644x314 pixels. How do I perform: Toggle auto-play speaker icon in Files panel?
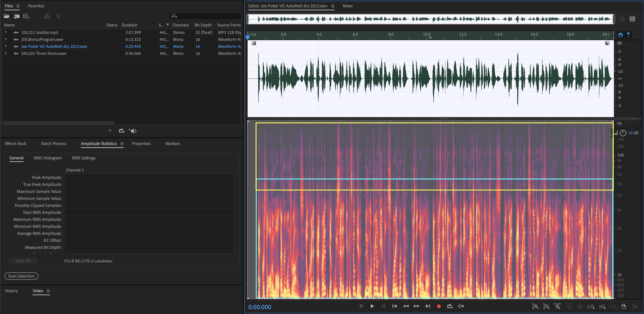point(133,131)
